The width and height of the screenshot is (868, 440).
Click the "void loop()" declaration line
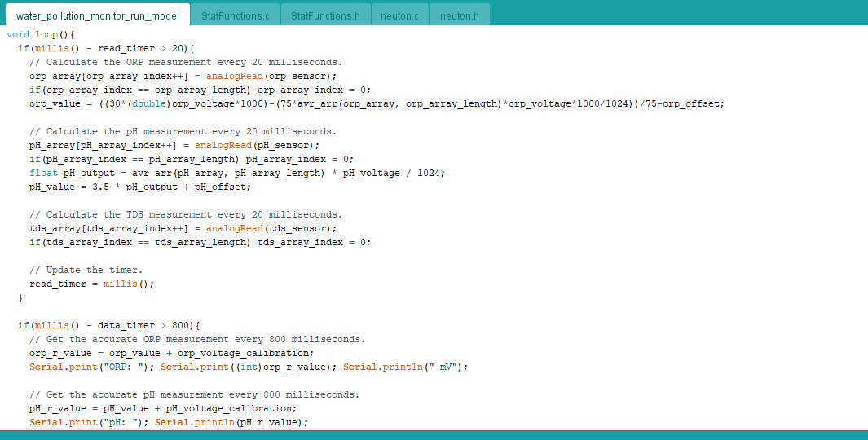tap(40, 34)
